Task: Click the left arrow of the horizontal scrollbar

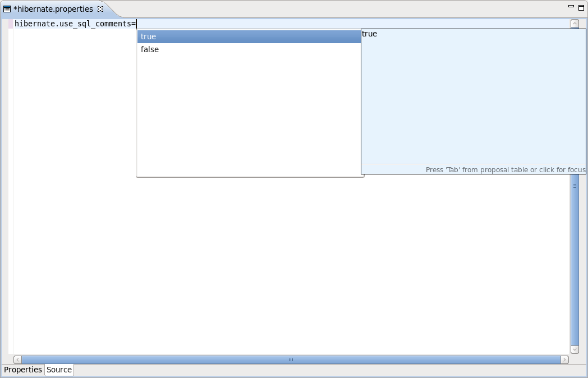Action: 17,359
